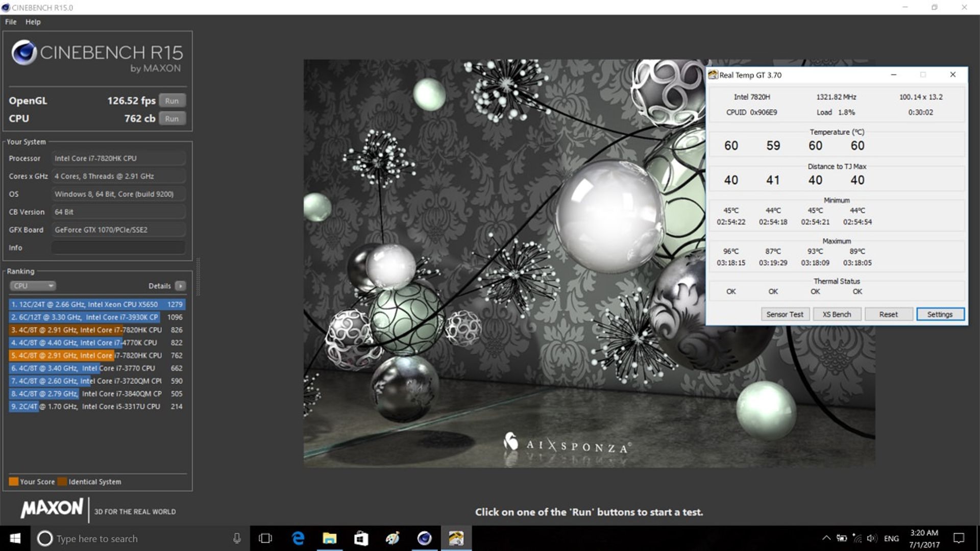
Task: Click the Cortana microphone icon
Action: click(237, 538)
